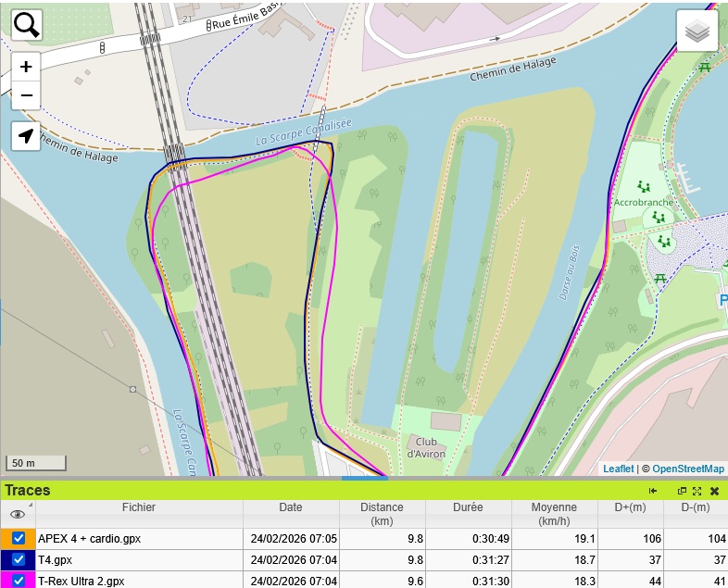The height and width of the screenshot is (588, 728).
Task: Expand the Traces panel to fullscreen
Action: 697,491
